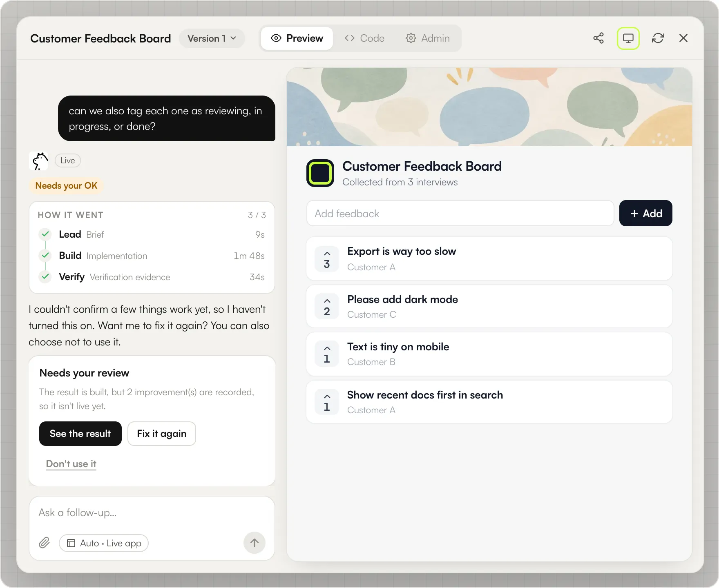The width and height of the screenshot is (719, 588).
Task: Click the HOW IT WENT heading
Action: pos(71,215)
